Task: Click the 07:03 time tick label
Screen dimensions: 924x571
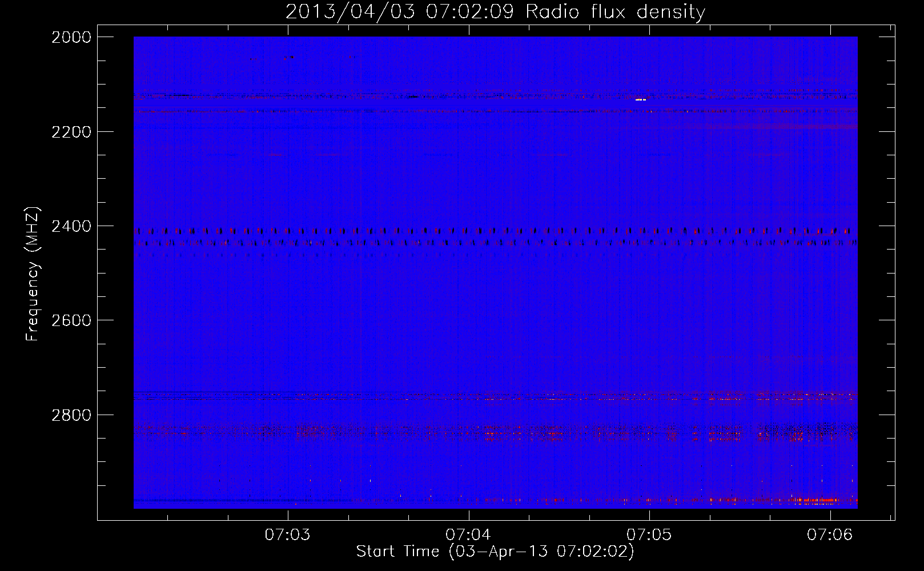Action: [x=288, y=534]
